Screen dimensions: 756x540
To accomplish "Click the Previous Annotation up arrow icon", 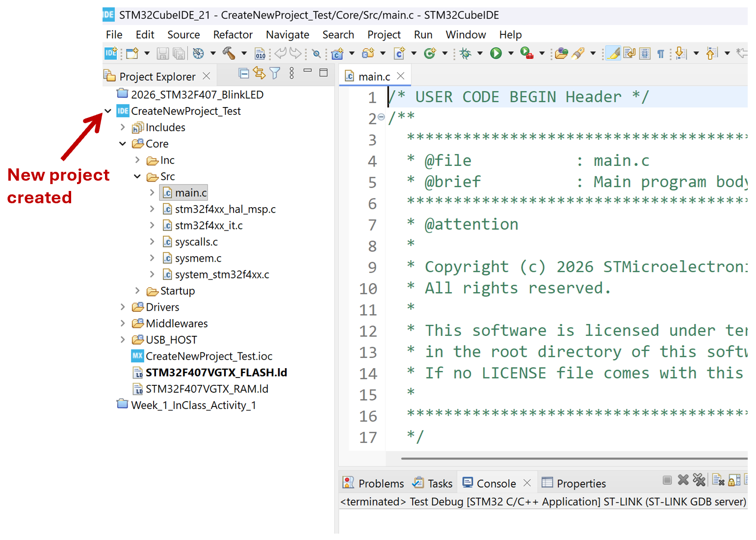I will click(x=712, y=53).
